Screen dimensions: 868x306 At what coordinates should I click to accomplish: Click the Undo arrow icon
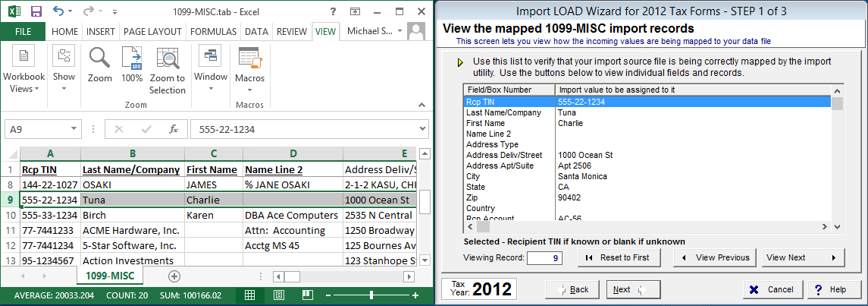59,11
